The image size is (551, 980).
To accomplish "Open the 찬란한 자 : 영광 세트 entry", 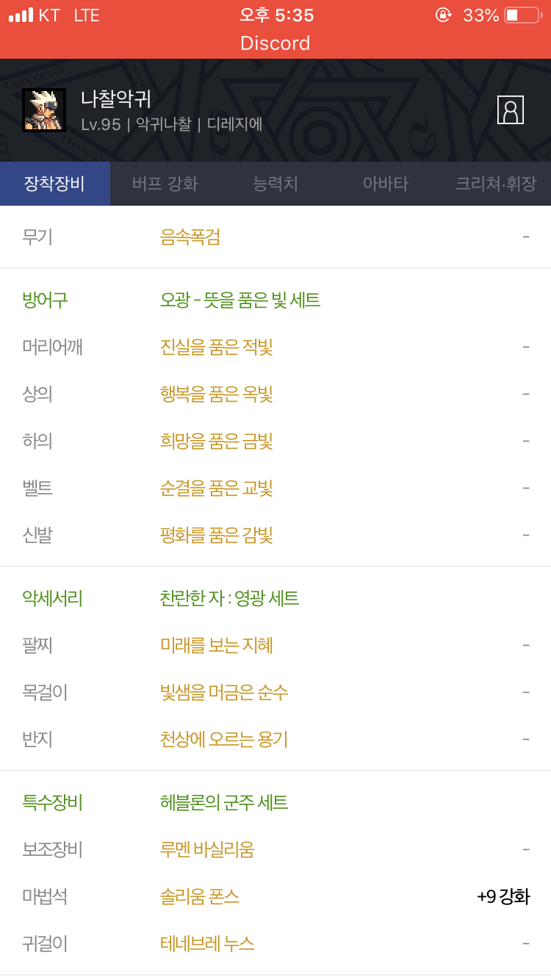I will coord(229,598).
